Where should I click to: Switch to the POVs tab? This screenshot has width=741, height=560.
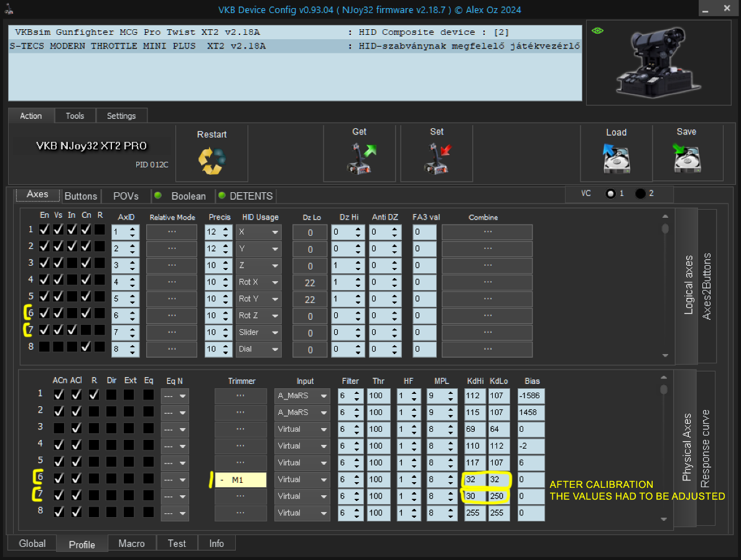(x=126, y=196)
